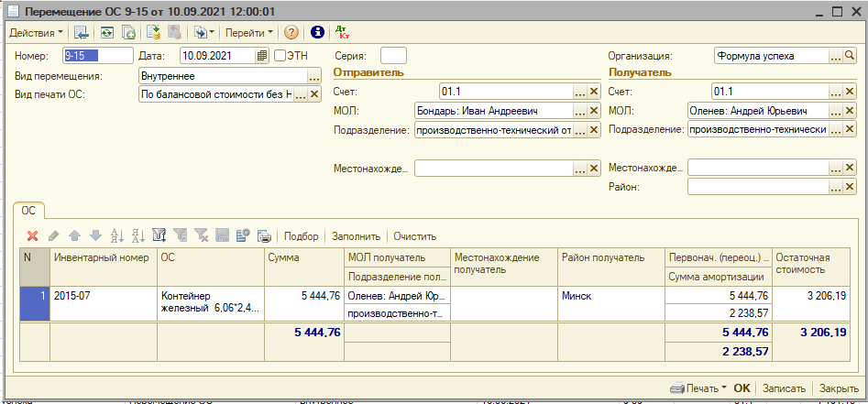
Task: Click the sort ascending icon in ОС toolbar
Action: [116, 236]
